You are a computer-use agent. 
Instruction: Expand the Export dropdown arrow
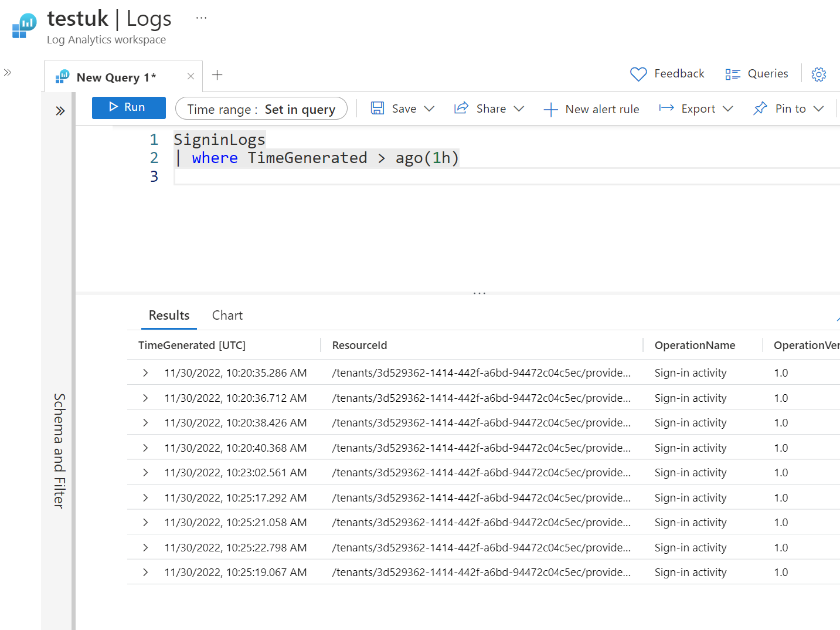728,109
